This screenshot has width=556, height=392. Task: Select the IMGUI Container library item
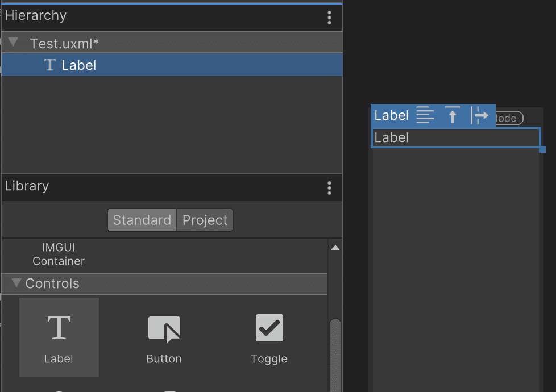(x=59, y=255)
